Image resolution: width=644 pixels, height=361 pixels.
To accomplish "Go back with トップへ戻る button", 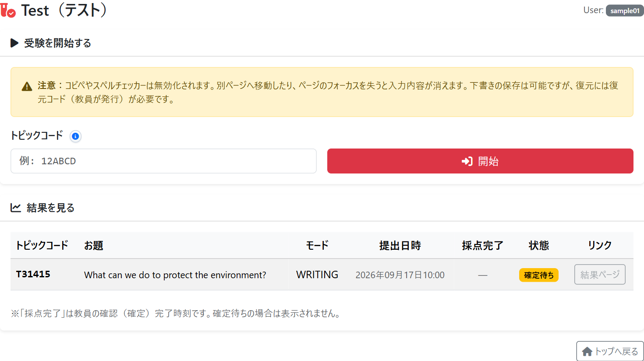I will (x=610, y=351).
